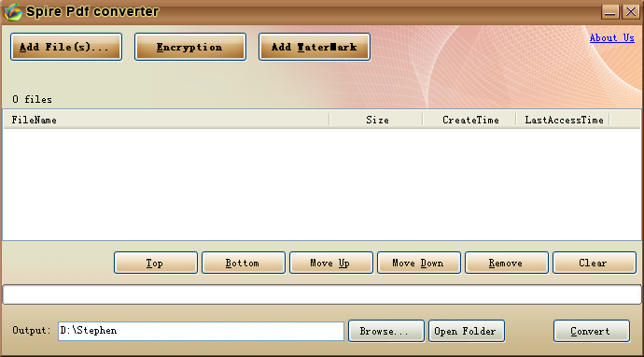The image size is (644, 357).
Task: Click the CreateTime column header
Action: pyautogui.click(x=469, y=120)
